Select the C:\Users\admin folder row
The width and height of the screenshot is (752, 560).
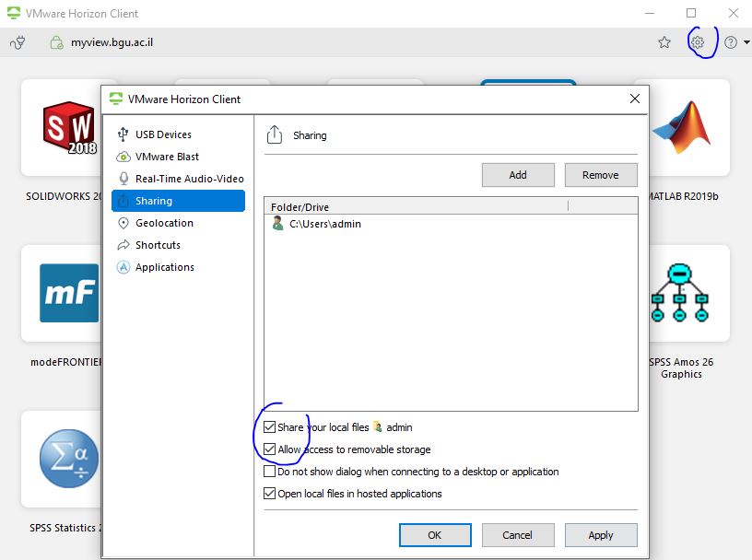pos(451,224)
